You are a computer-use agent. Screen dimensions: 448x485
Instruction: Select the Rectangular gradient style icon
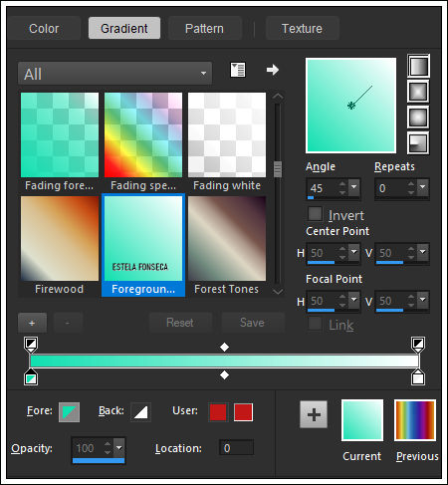click(418, 92)
